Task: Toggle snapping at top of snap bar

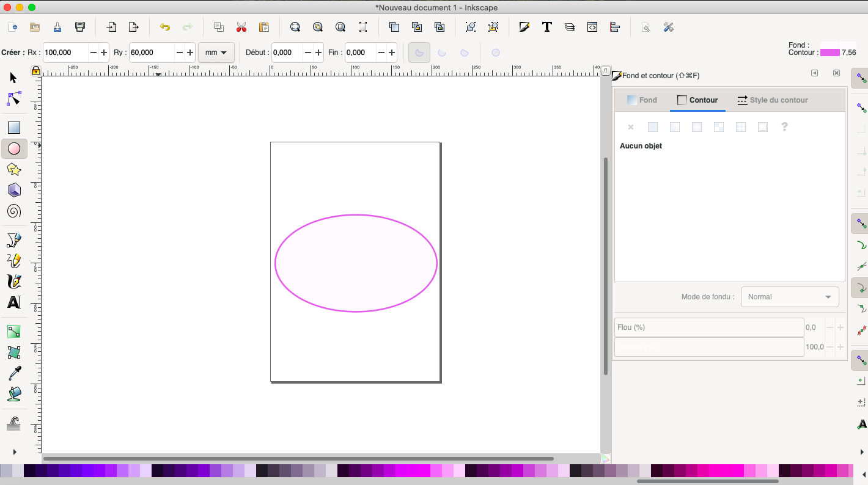Action: click(x=861, y=78)
